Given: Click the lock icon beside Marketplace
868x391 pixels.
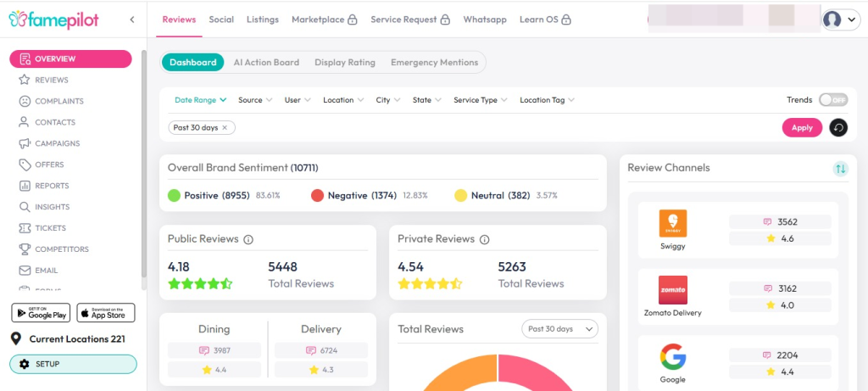Looking at the screenshot, I should [x=352, y=20].
